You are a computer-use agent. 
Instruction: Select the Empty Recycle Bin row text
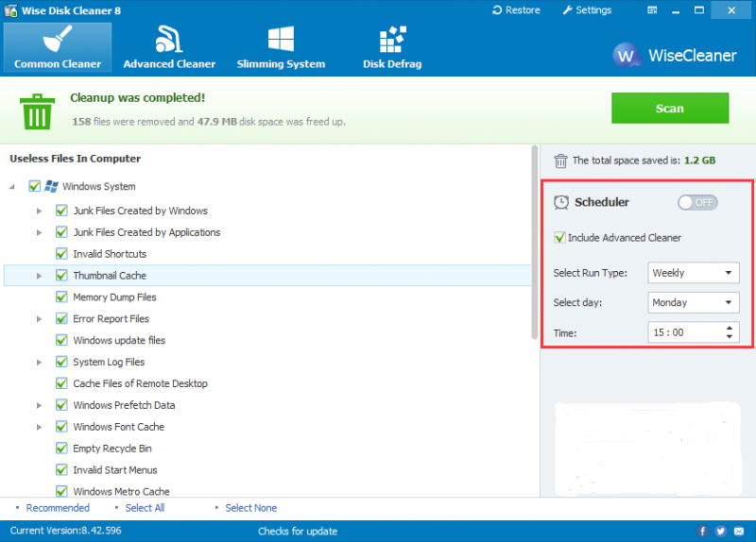tap(112, 449)
